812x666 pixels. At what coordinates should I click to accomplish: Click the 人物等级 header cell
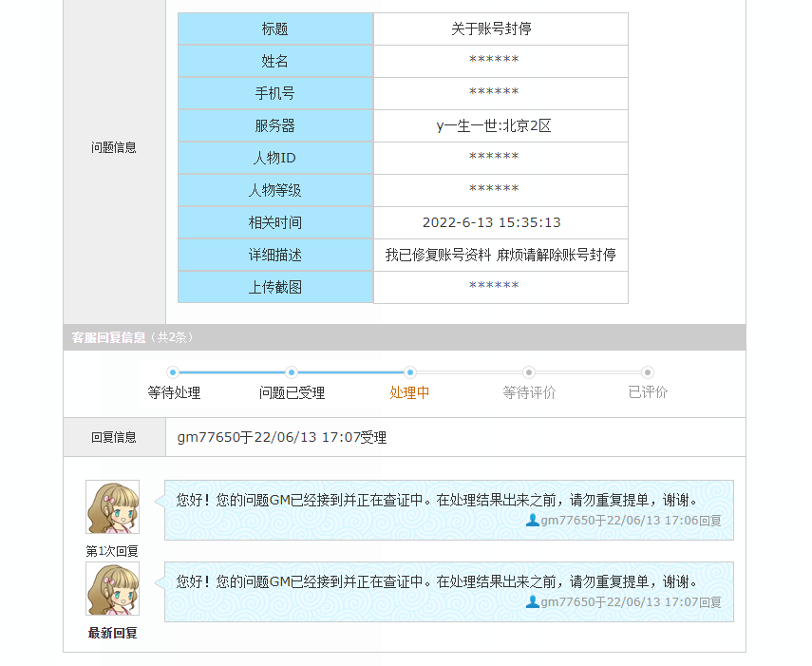click(275, 190)
